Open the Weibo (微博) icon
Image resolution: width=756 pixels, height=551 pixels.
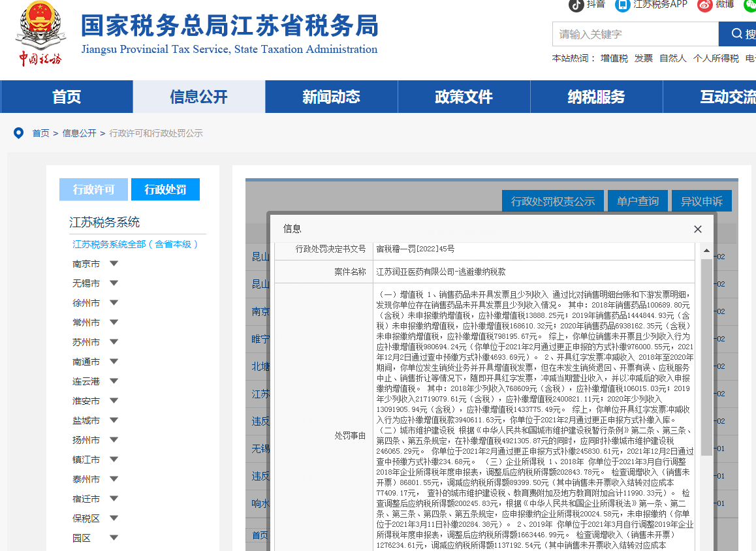(704, 5)
